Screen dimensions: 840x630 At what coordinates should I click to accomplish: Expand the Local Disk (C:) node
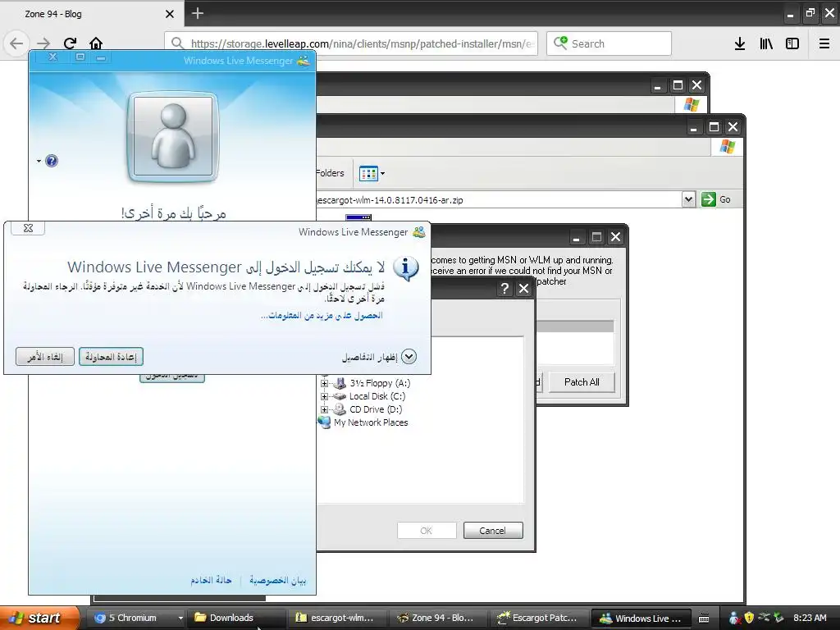[x=324, y=397]
